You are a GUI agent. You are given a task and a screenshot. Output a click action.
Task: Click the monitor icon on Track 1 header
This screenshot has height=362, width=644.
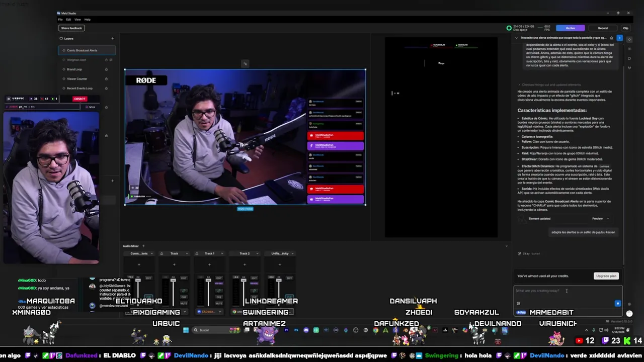tap(197, 253)
